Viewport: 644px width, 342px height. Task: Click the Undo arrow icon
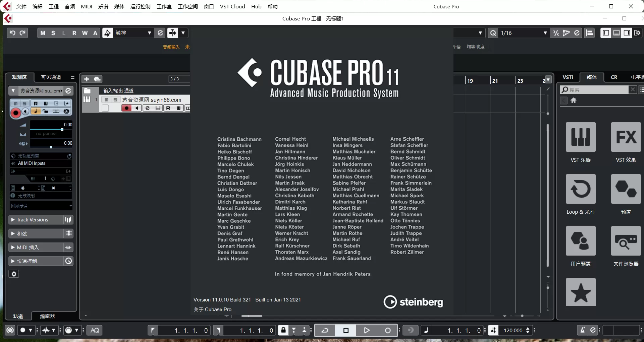tap(12, 33)
